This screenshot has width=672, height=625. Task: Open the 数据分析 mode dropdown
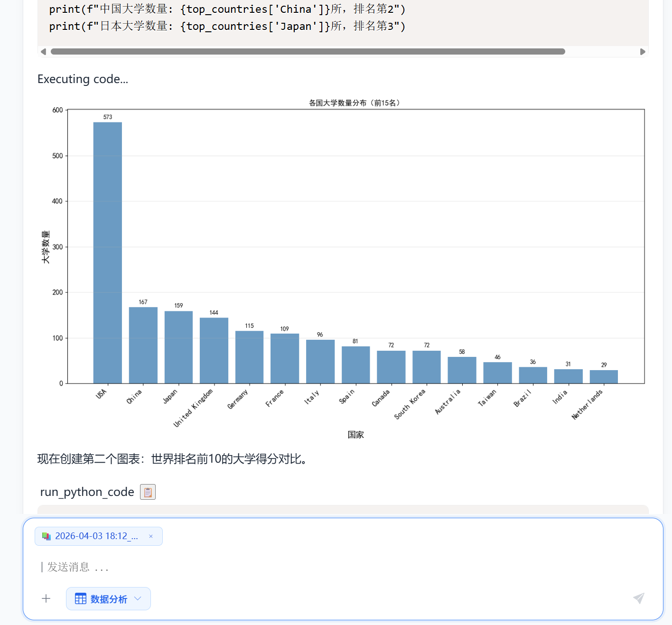108,599
